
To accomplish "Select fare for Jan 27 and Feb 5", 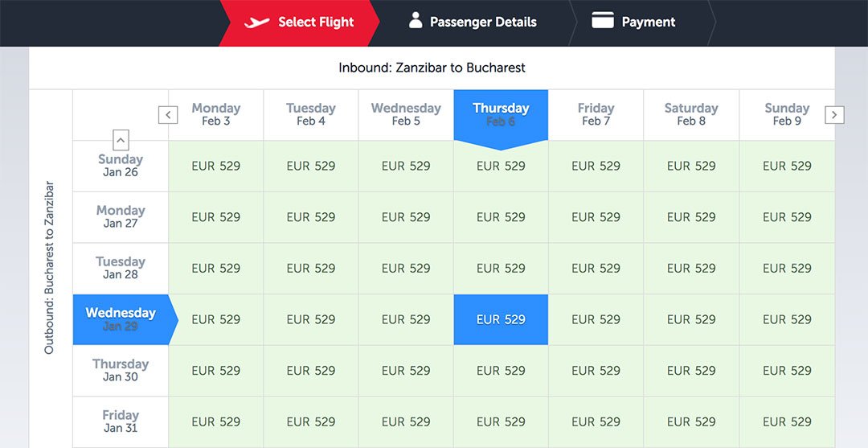I will click(406, 217).
